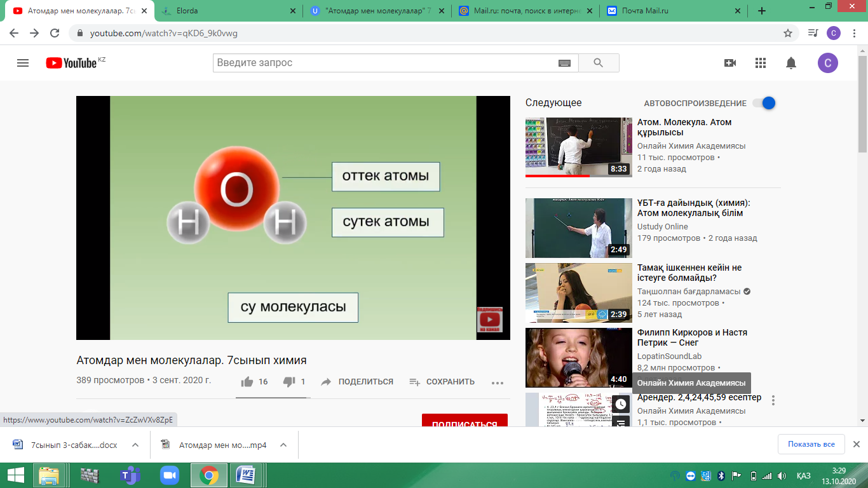Screen dimensions: 868x488
Task: View site info via the lock icon
Action: [x=80, y=33]
